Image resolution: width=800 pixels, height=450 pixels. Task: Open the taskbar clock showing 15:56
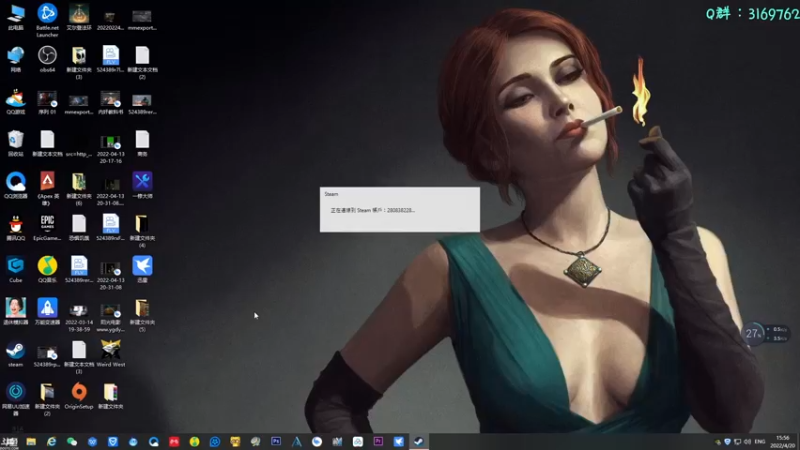pyautogui.click(x=783, y=442)
